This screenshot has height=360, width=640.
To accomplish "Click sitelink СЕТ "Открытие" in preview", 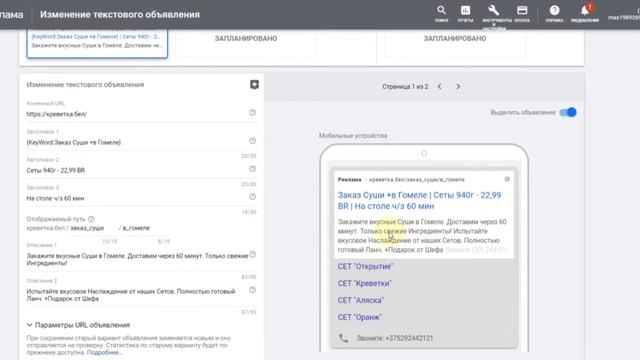I will [x=365, y=267].
